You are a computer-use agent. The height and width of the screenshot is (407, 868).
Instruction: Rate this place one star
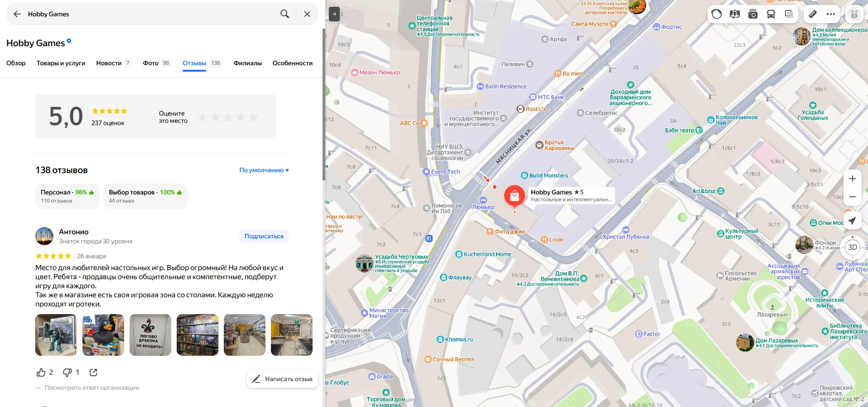click(203, 117)
